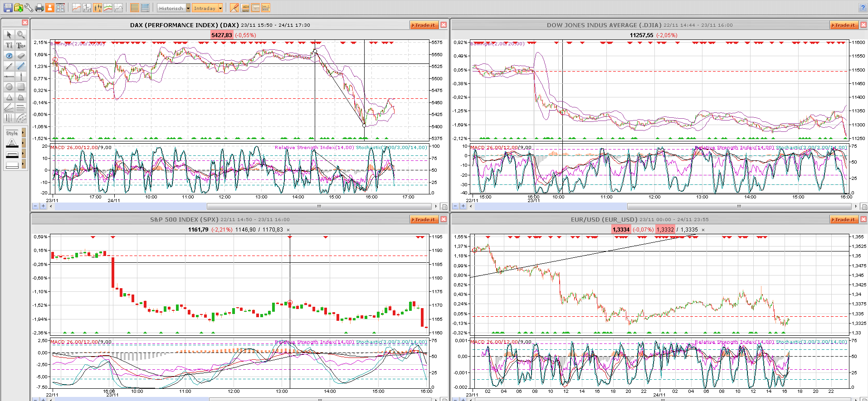The image size is (868, 401).
Task: Open the wrench settings tool
Action: 29,8
